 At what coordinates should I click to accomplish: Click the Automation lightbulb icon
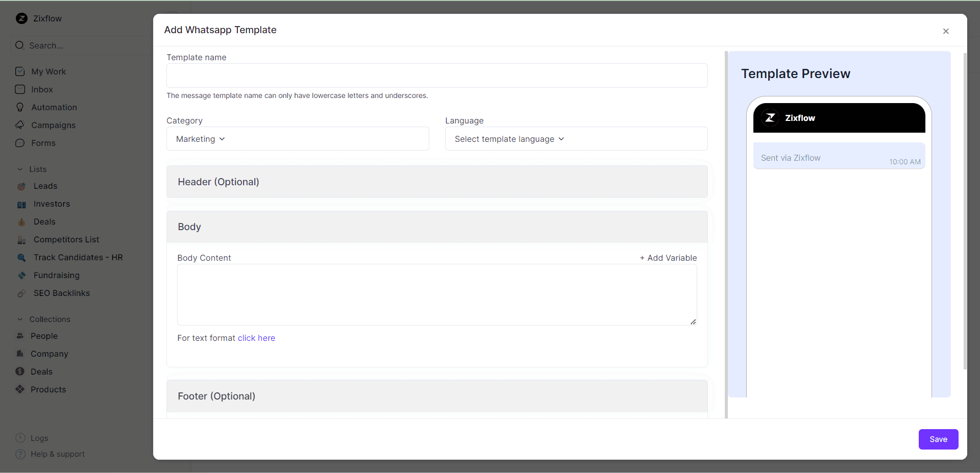click(20, 107)
